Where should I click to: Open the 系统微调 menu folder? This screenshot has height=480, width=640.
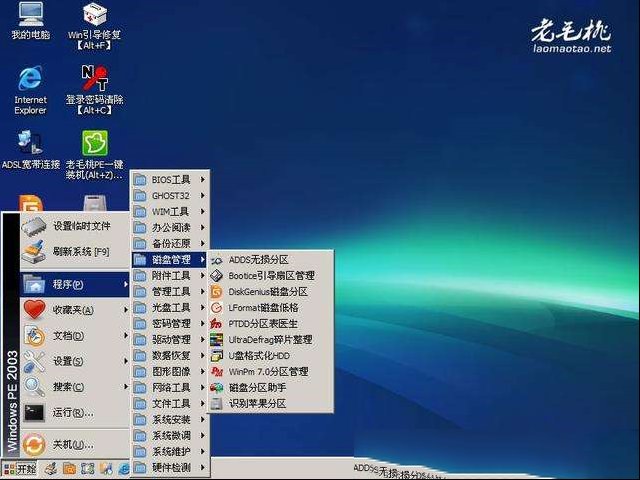(x=170, y=436)
